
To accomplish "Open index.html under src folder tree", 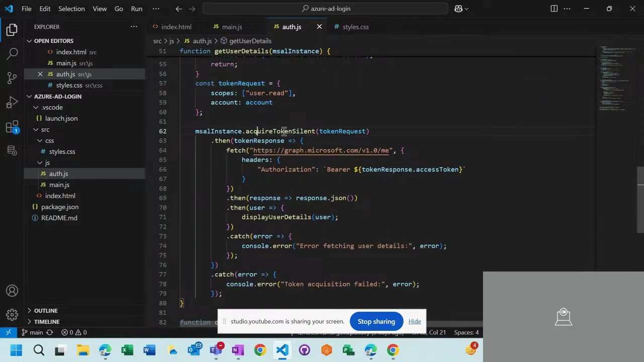I will pyautogui.click(x=60, y=196).
